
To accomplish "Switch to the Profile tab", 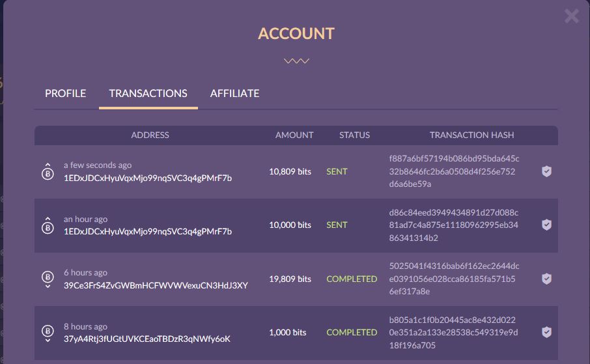I will [x=65, y=93].
